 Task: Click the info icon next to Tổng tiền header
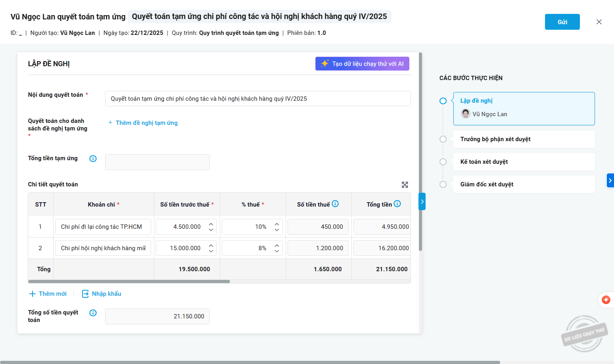(397, 204)
